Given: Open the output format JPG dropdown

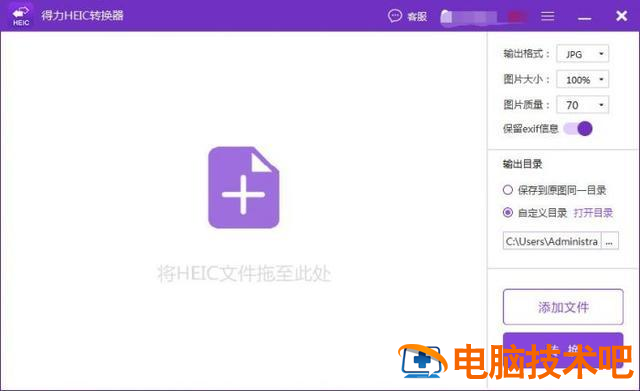Looking at the screenshot, I should click(x=582, y=54).
